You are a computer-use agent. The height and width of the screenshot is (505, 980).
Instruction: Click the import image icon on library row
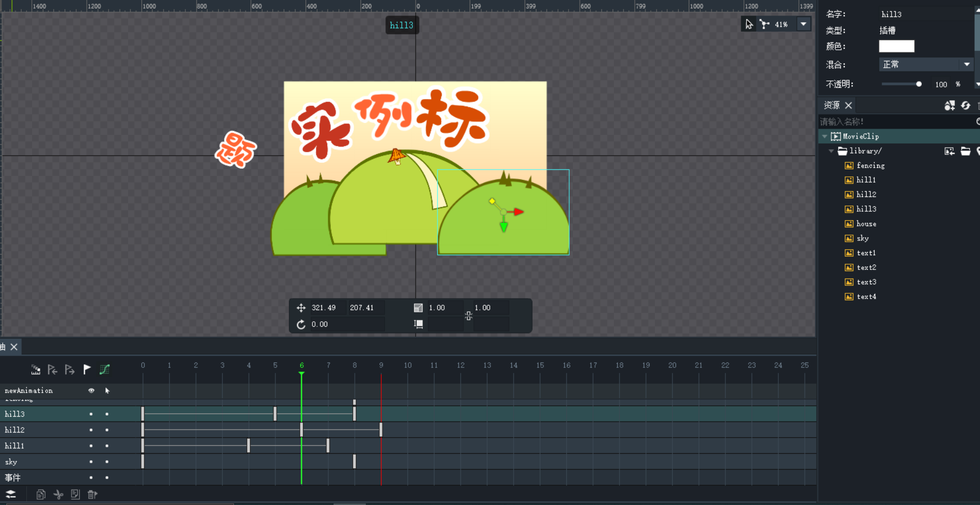point(949,151)
